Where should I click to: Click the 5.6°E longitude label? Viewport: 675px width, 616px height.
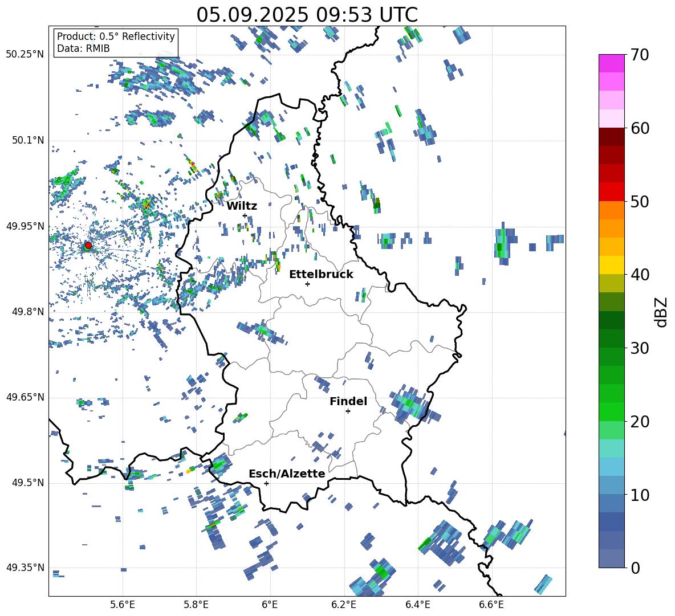point(123,605)
